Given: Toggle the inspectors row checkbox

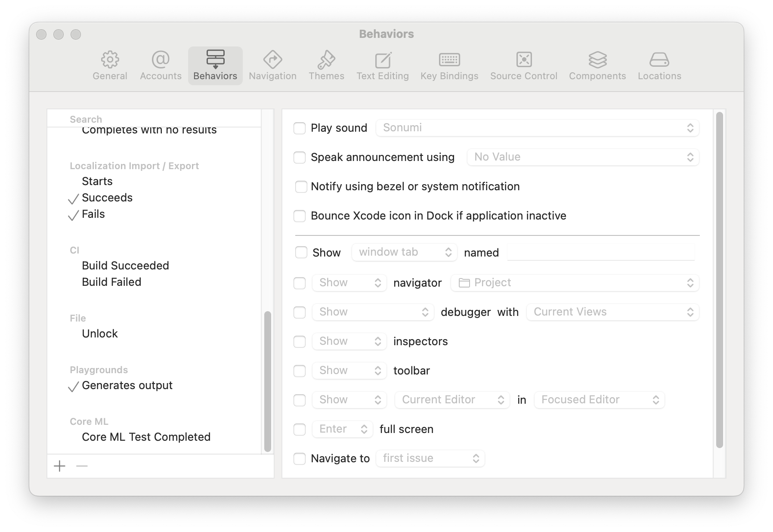Looking at the screenshot, I should tap(300, 342).
